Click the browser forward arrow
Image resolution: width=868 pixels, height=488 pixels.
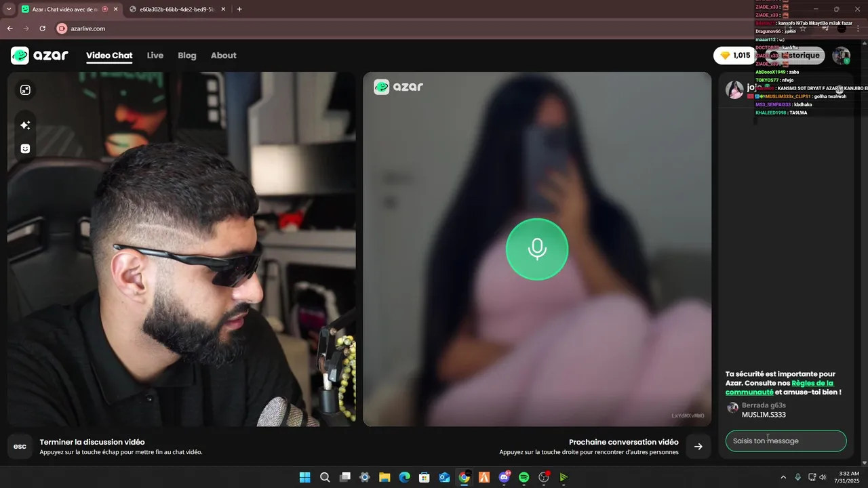pos(26,28)
